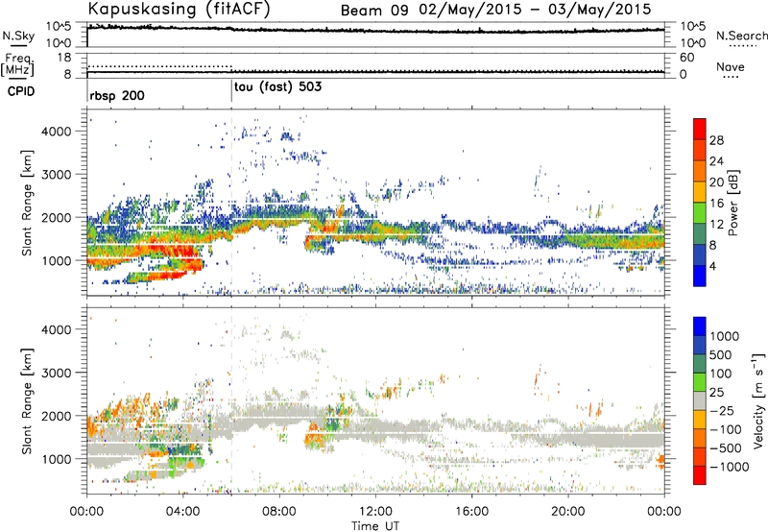Image resolution: width=768 pixels, height=532 pixels.
Task: Click the Time UT axis label
Action: pyautogui.click(x=375, y=526)
